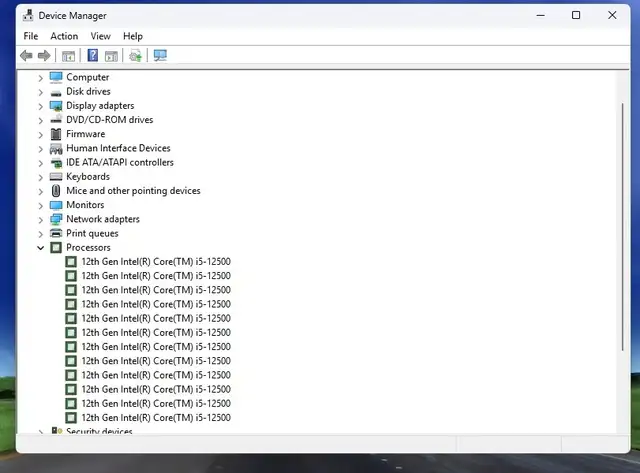Viewport: 640px width, 473px height.
Task: Collapse the Processors node
Action: click(40, 248)
